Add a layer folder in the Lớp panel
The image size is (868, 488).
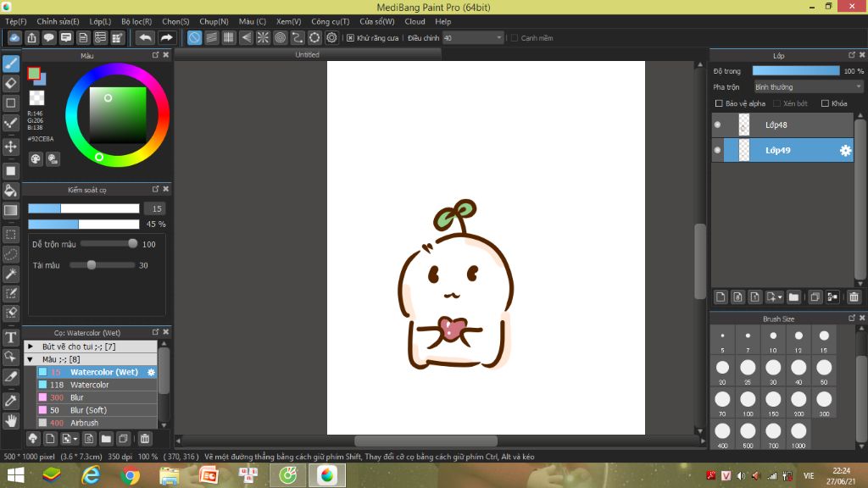(793, 297)
